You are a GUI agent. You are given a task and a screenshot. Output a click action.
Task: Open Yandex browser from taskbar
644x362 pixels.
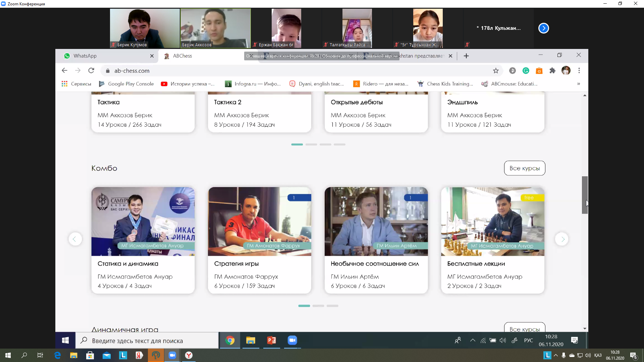pos(189,355)
